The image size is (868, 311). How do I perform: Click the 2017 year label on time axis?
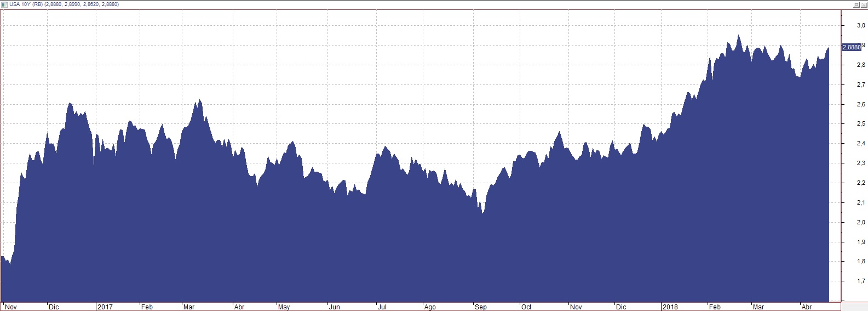[105, 307]
